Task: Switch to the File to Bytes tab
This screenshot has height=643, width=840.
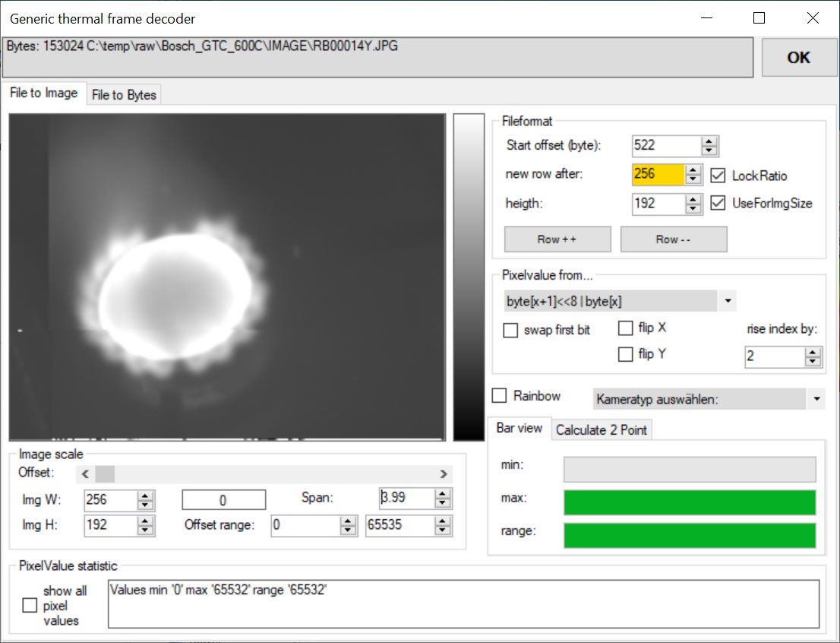Action: coord(124,95)
